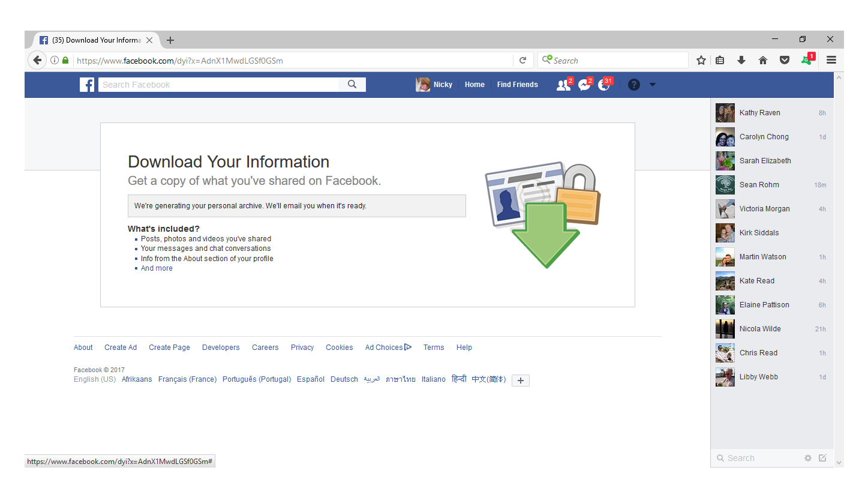The image size is (868, 497).
Task: Switch language to Deutsch
Action: [344, 379]
